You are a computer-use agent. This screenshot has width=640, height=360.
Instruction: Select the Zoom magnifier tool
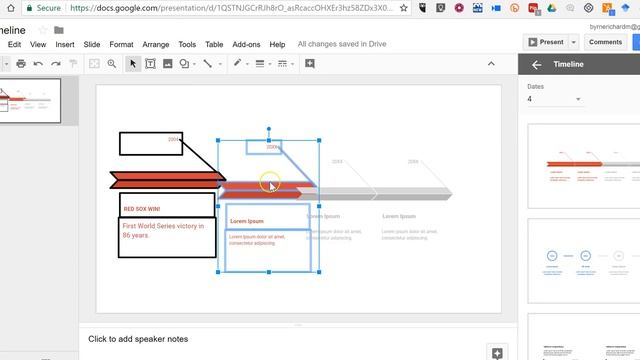coord(112,64)
